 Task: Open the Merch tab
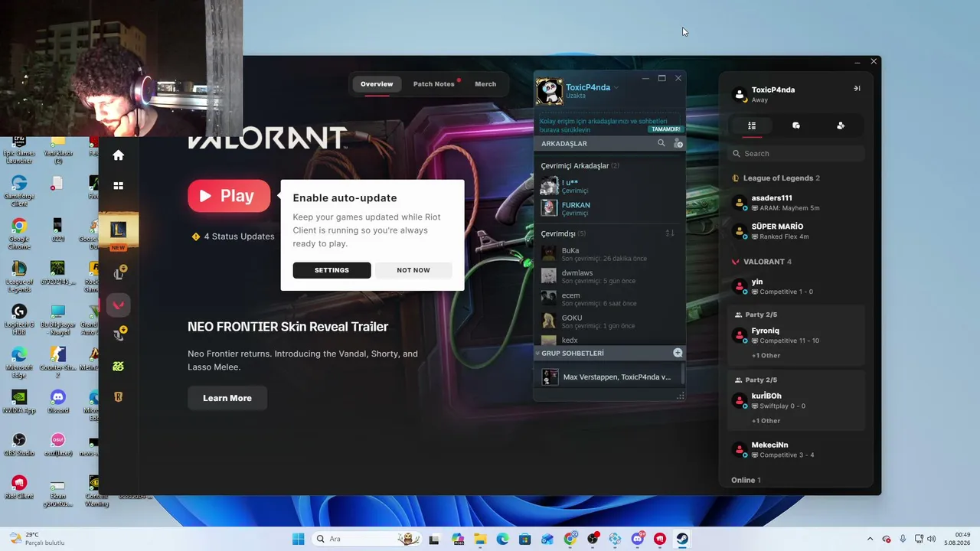pyautogui.click(x=485, y=84)
